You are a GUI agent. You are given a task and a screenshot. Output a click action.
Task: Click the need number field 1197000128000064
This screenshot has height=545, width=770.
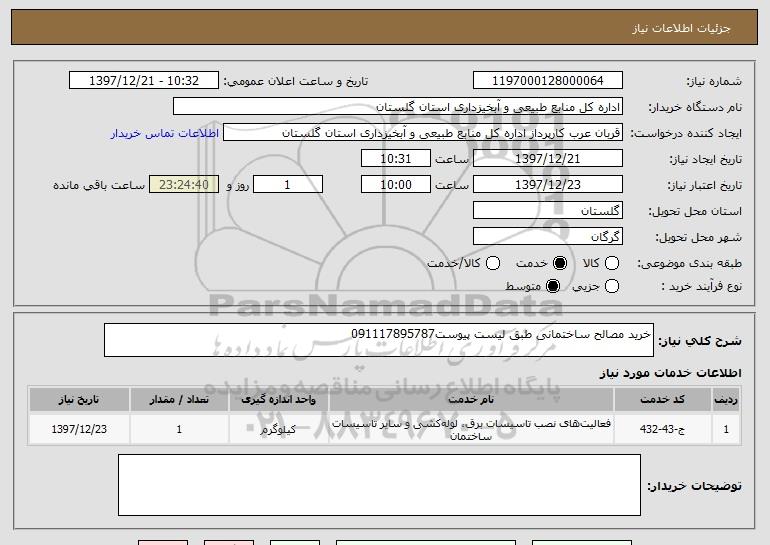[x=548, y=81]
